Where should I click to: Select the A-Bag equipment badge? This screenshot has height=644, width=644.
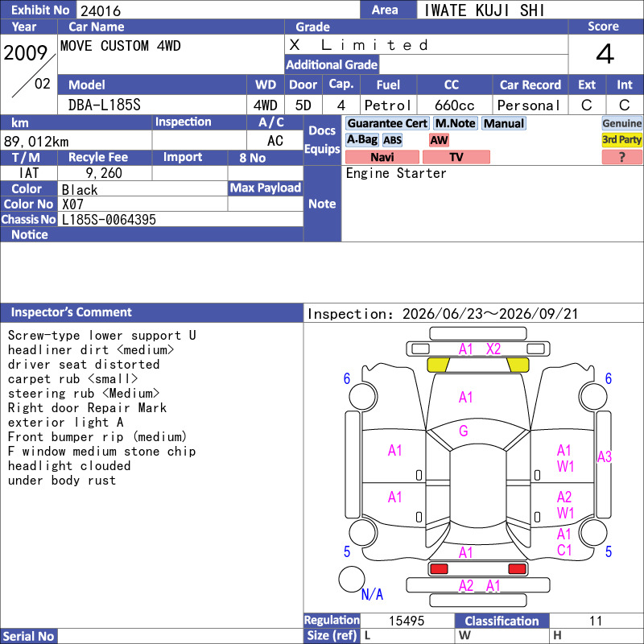tap(361, 140)
